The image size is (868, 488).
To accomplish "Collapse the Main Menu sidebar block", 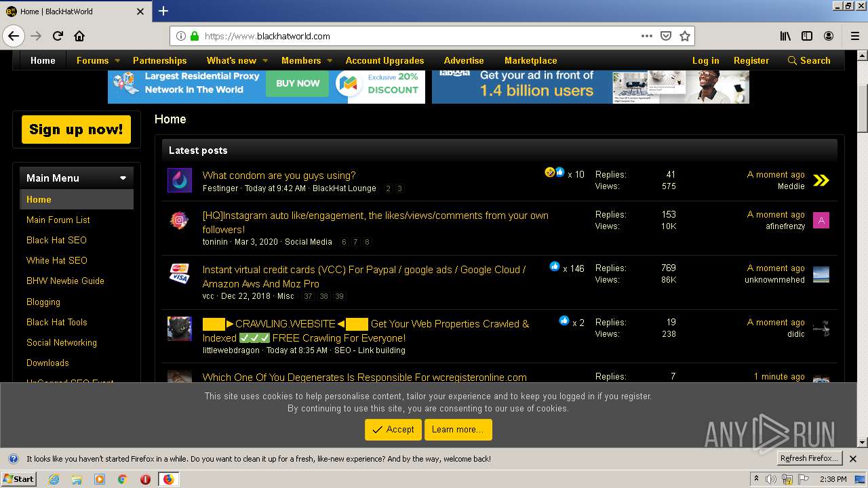I will 123,178.
